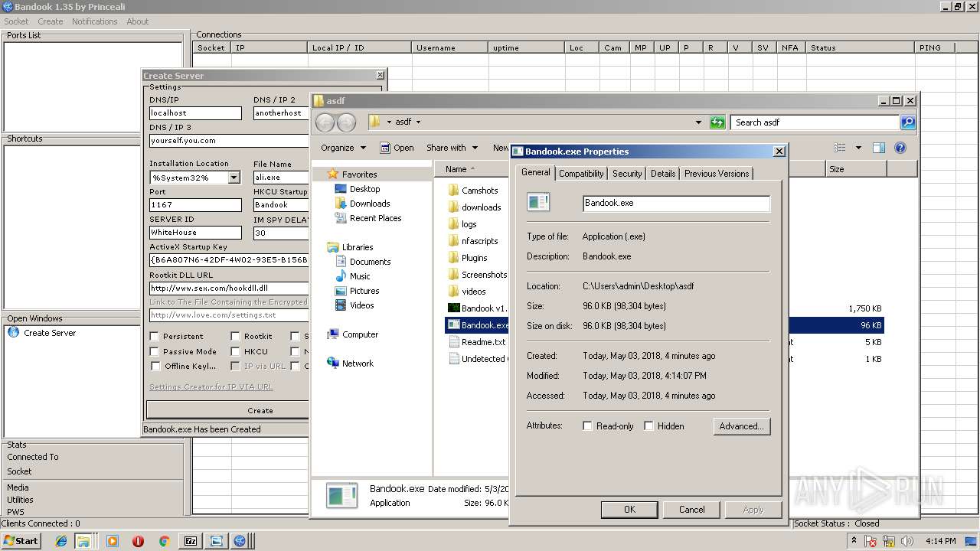
Task: Open Windows Media Player from taskbar
Action: pos(113,541)
